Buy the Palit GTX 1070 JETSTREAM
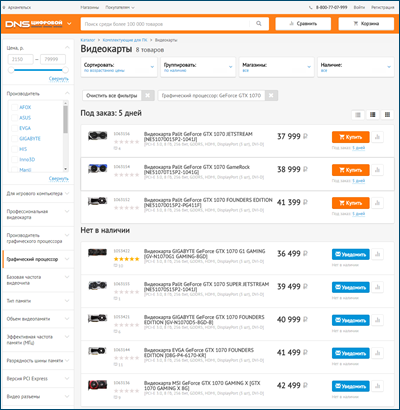 [350, 137]
